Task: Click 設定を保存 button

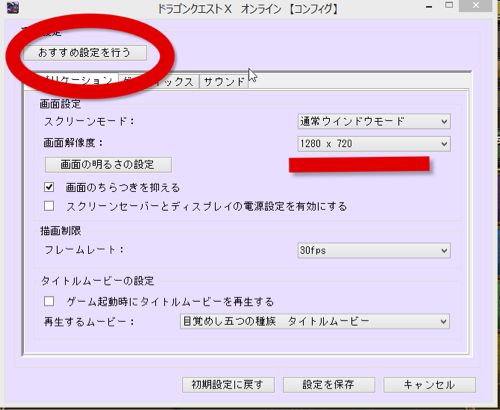Action: point(329,385)
